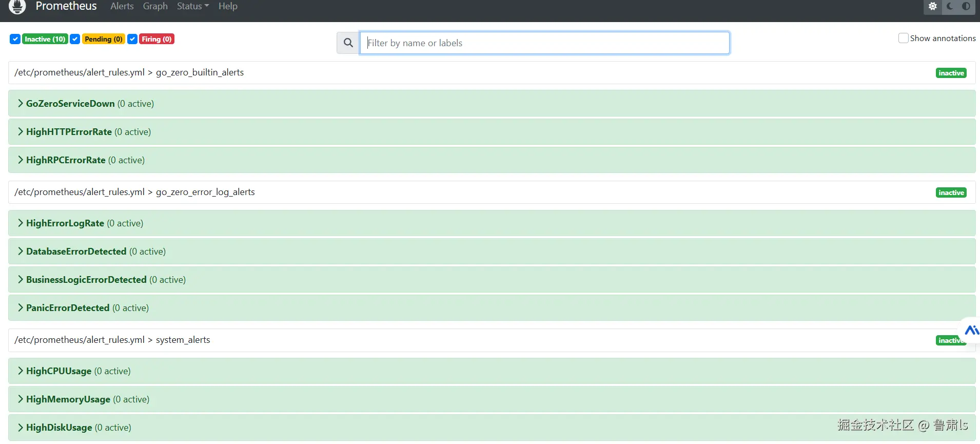Click the search magnifier icon
Screen dimensions: 980x444
click(x=348, y=43)
